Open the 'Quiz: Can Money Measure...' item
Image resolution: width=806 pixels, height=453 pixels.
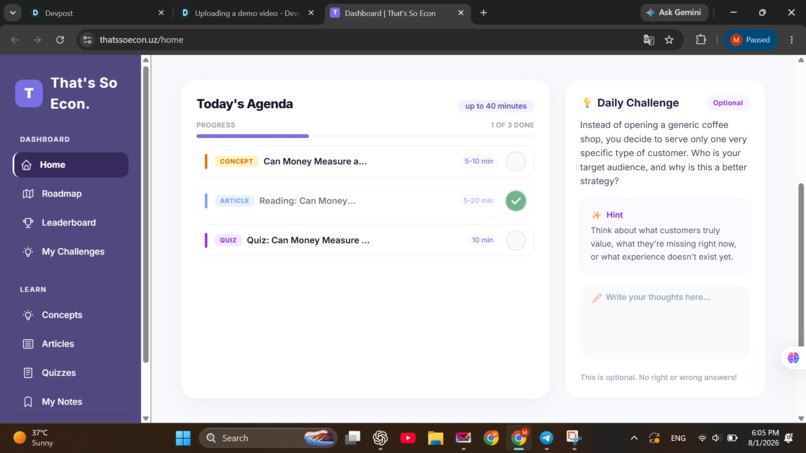point(308,240)
